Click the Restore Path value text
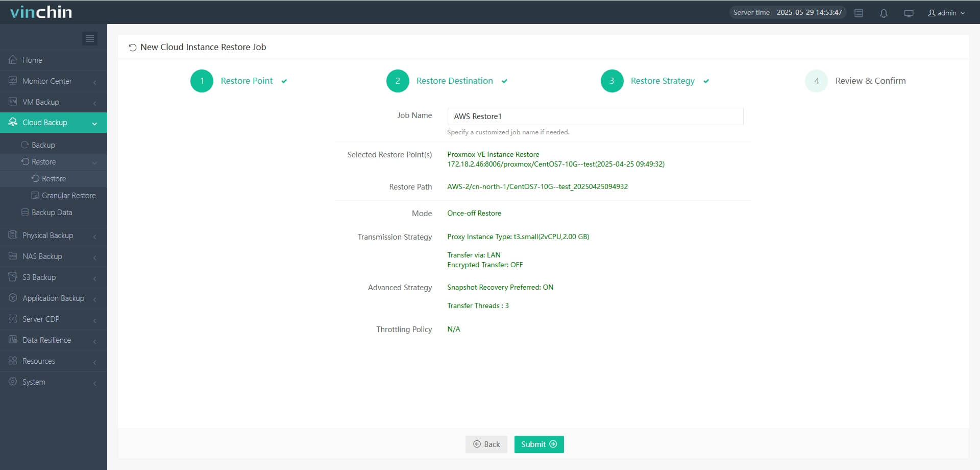The width and height of the screenshot is (980, 470). click(x=537, y=186)
